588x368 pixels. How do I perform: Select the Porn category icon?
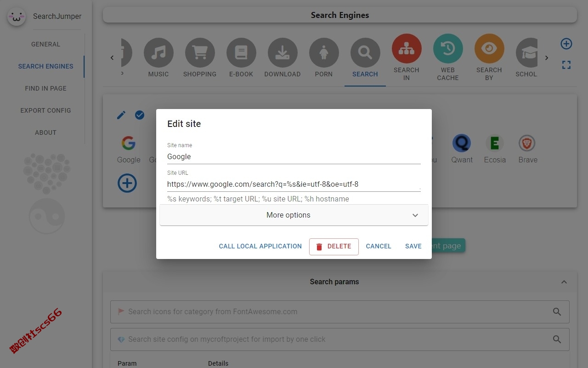click(324, 53)
